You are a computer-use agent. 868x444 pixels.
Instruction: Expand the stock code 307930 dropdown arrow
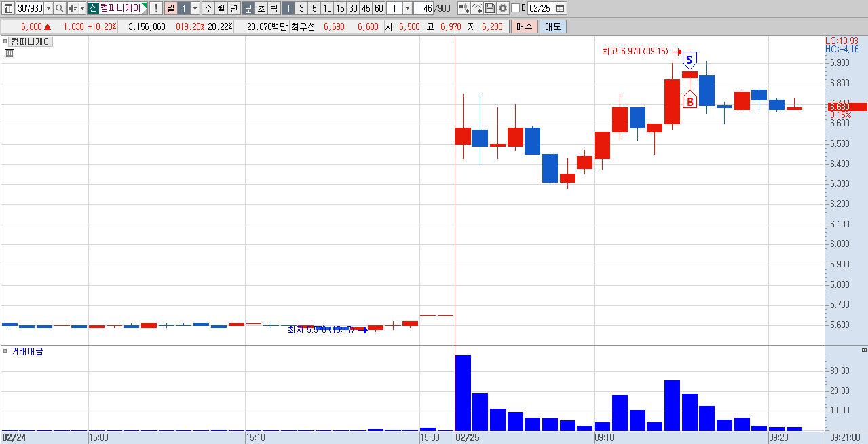pos(48,8)
